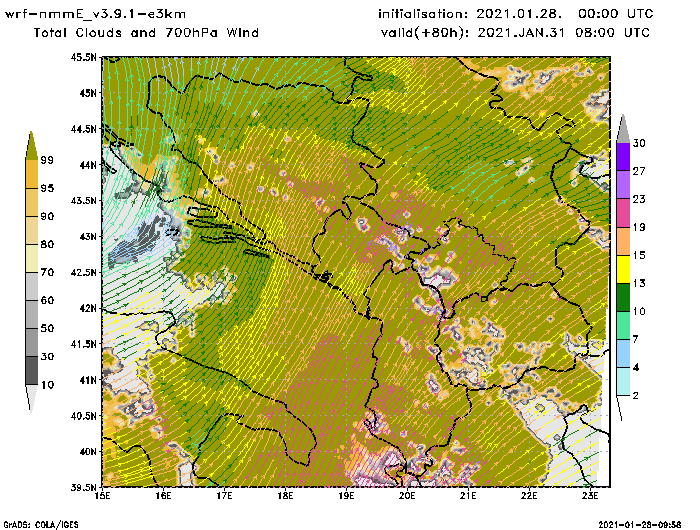This screenshot has height=530, width=700.
Task: Click the orange 15-19 wind legend swatch
Action: click(623, 241)
